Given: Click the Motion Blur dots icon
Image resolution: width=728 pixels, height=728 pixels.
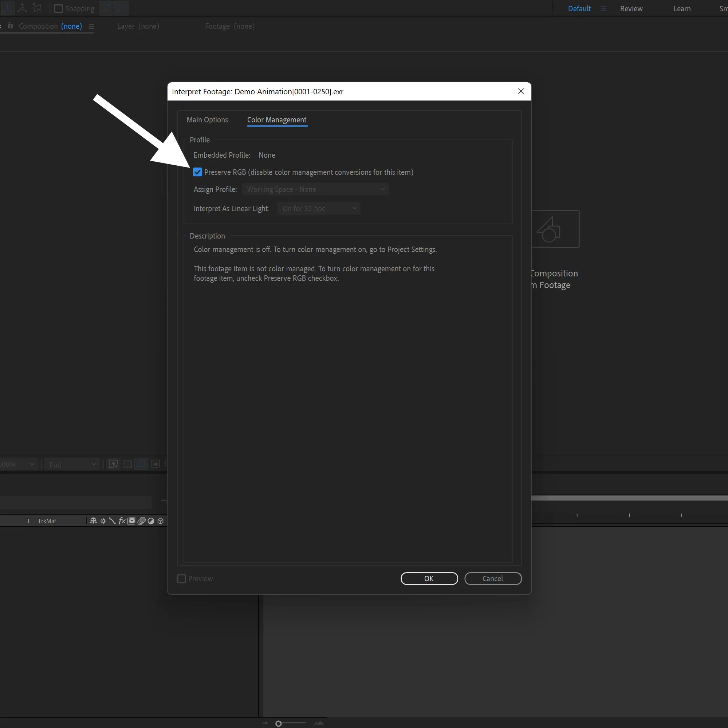Looking at the screenshot, I should [x=142, y=521].
